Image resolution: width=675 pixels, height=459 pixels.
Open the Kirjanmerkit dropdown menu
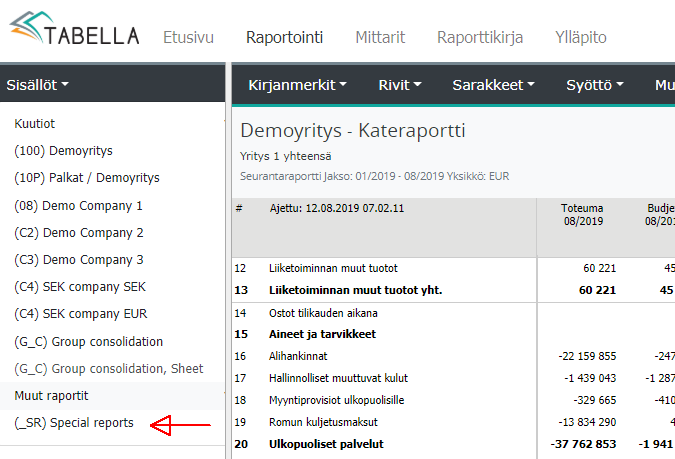click(x=297, y=85)
